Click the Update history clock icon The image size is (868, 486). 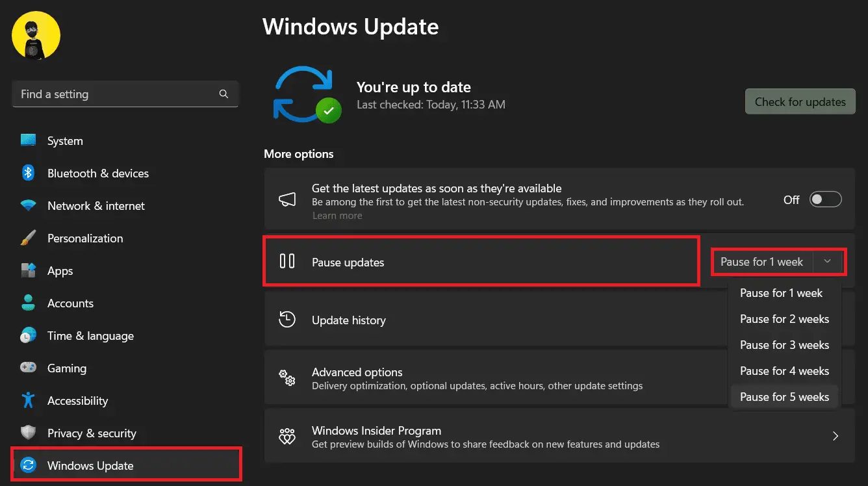(287, 320)
